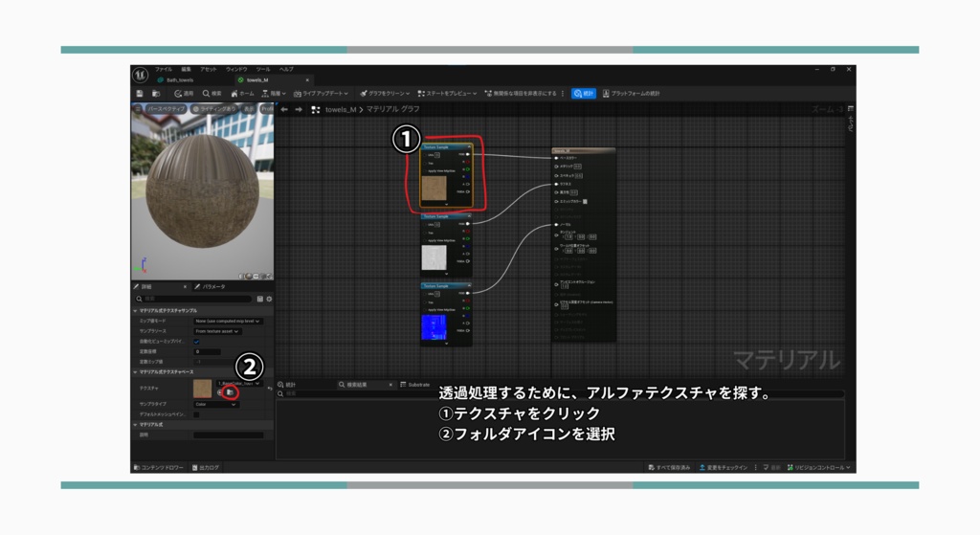Click the マテリアル グラフ breadcrumb
The width and height of the screenshot is (980, 535).
[x=392, y=109]
